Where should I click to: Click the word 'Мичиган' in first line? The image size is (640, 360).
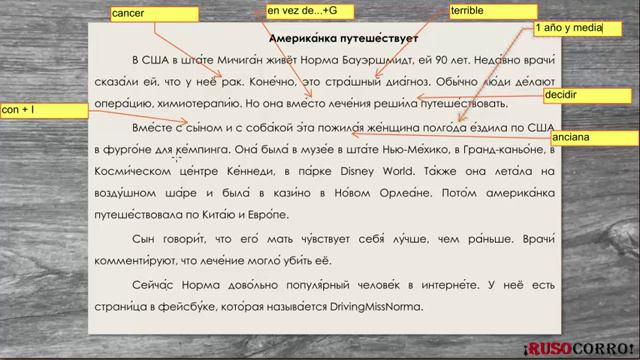click(x=240, y=60)
